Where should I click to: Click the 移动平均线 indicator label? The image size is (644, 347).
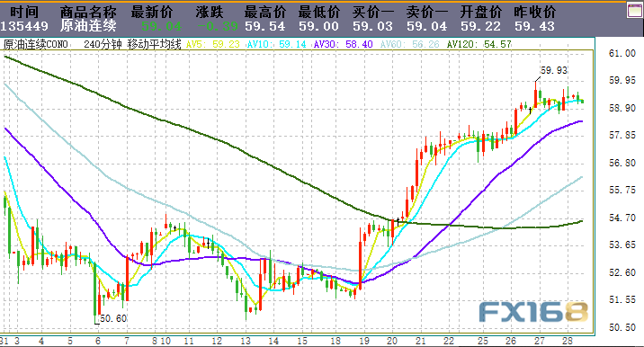point(154,44)
